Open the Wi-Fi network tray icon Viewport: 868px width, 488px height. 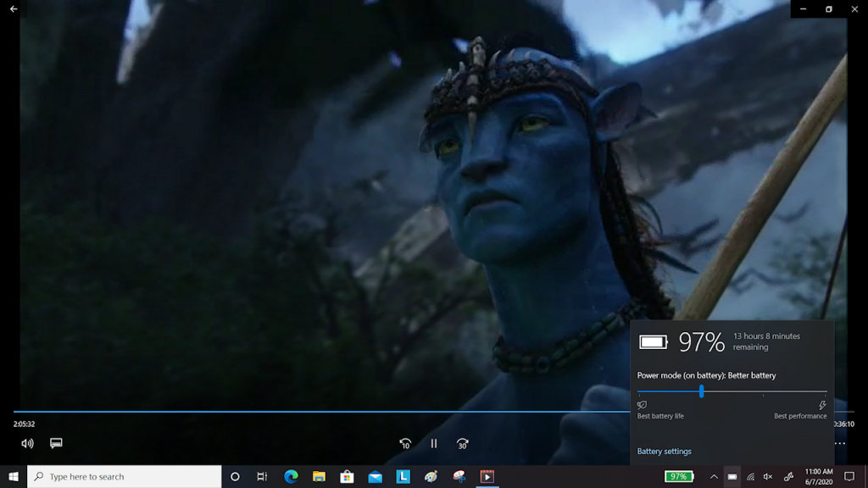[751, 476]
